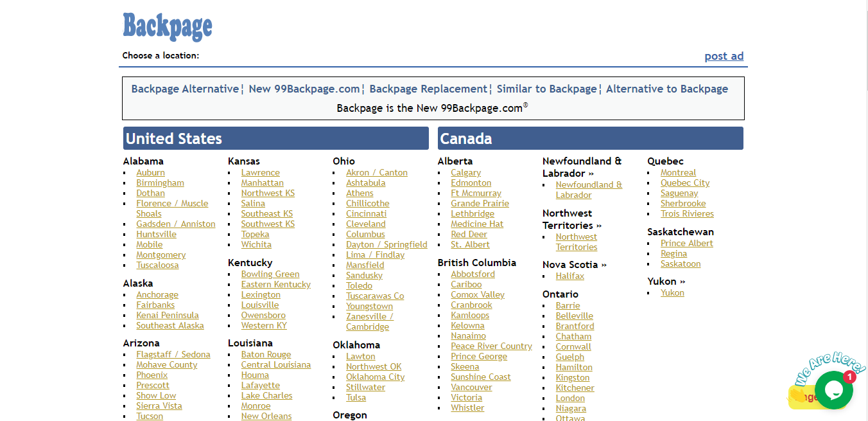Screen dimensions: 868x421
Task: Choose Medicine Hat location
Action: [477, 224]
